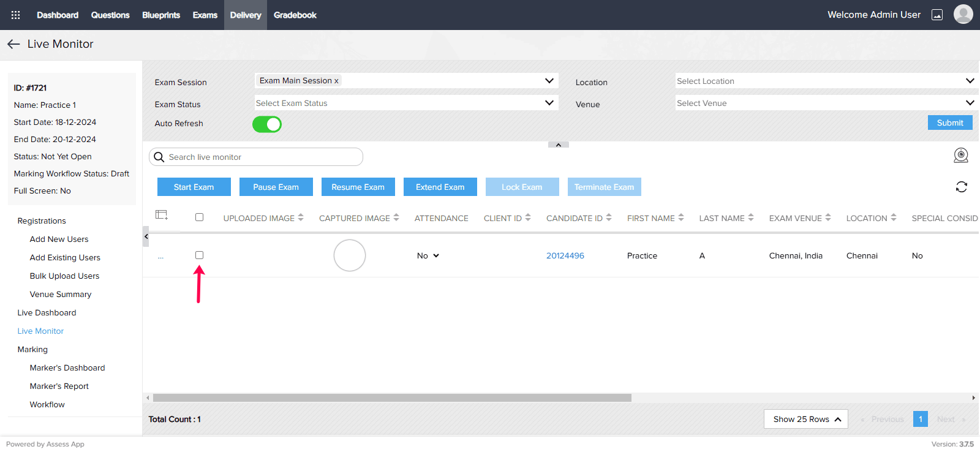Open candidate ID 20124496 link
The image size is (980, 452).
[x=565, y=256]
